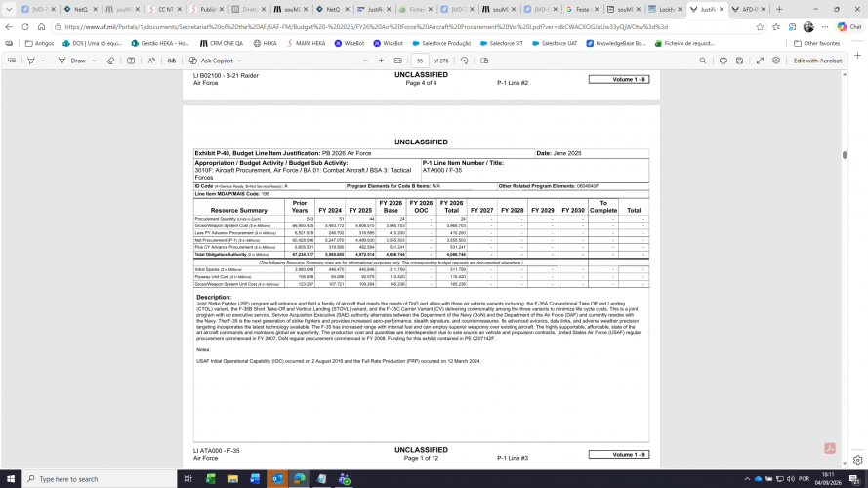The width and height of the screenshot is (868, 488).
Task: Zoom in the PDF with plus icon
Action: click(381, 61)
